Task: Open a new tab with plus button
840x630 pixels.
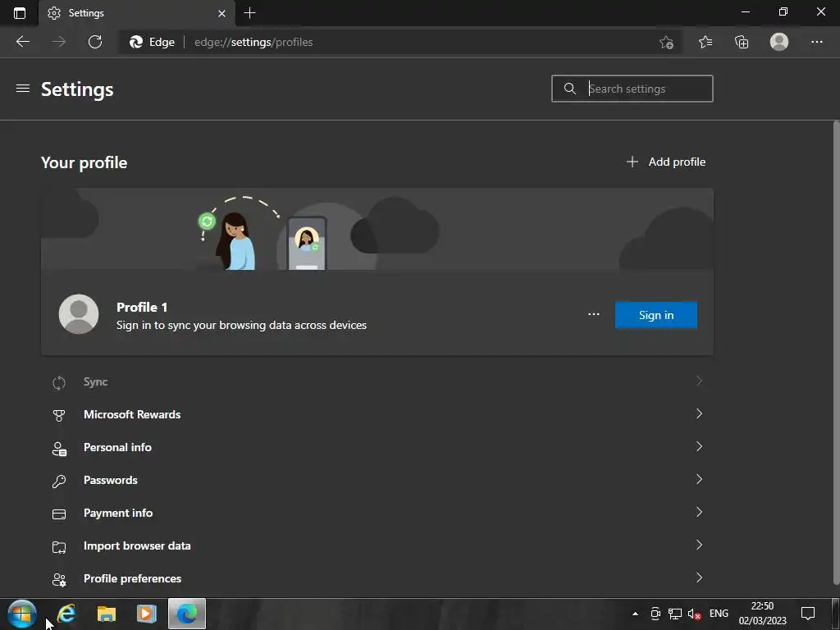Action: 249,13
